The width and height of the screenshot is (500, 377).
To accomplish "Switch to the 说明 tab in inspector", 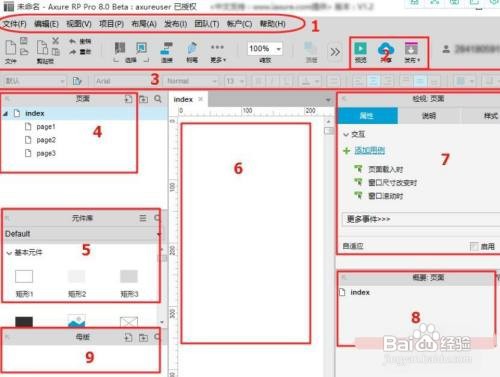I will click(x=429, y=116).
